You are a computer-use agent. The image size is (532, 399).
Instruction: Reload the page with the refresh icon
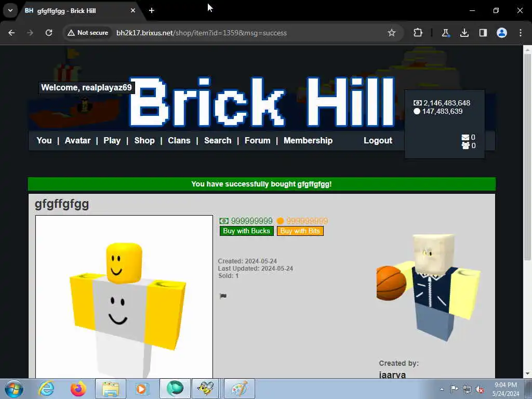tap(49, 33)
